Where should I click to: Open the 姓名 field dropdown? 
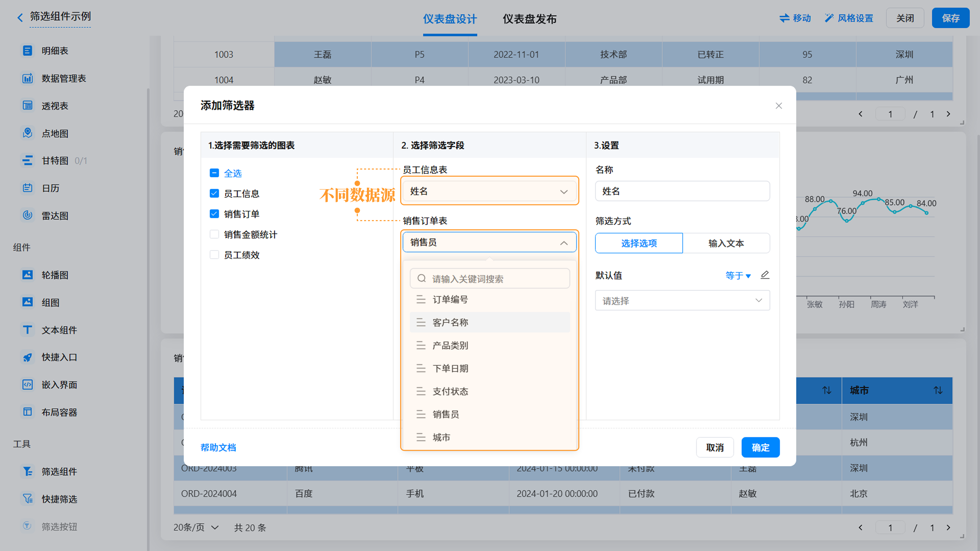click(x=489, y=191)
